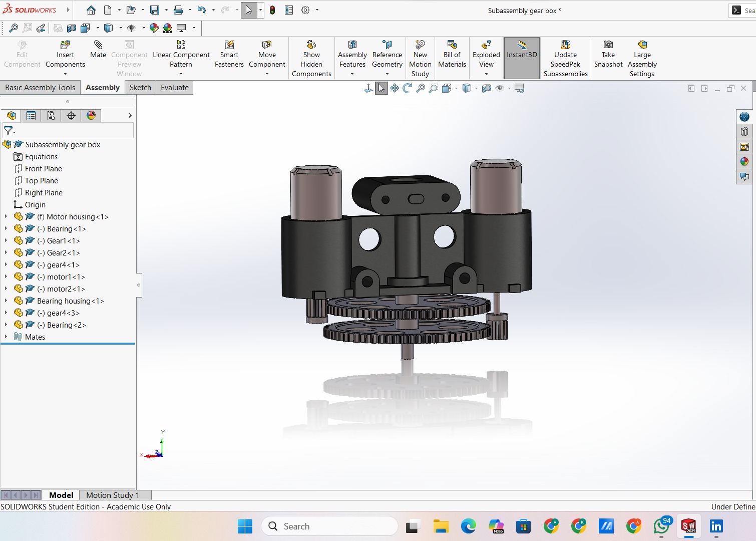Click the Hide/Show Items eye icon

pyautogui.click(x=500, y=88)
